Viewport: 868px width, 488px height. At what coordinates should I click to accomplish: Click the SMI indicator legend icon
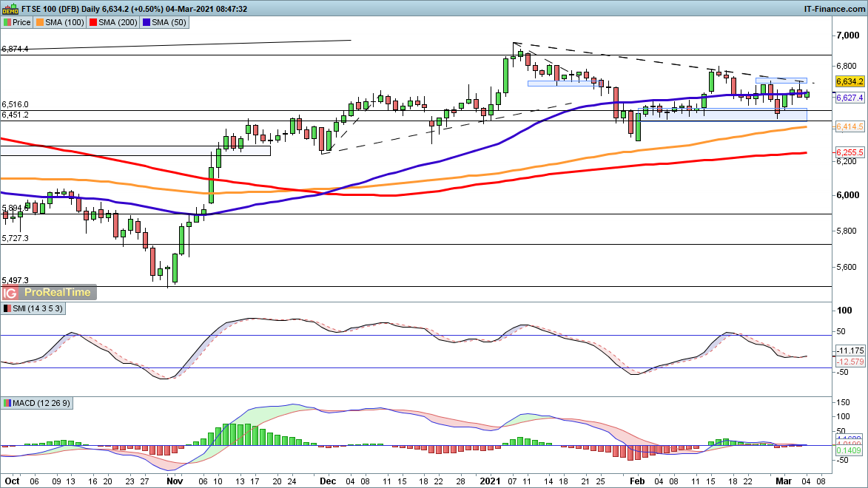point(7,308)
